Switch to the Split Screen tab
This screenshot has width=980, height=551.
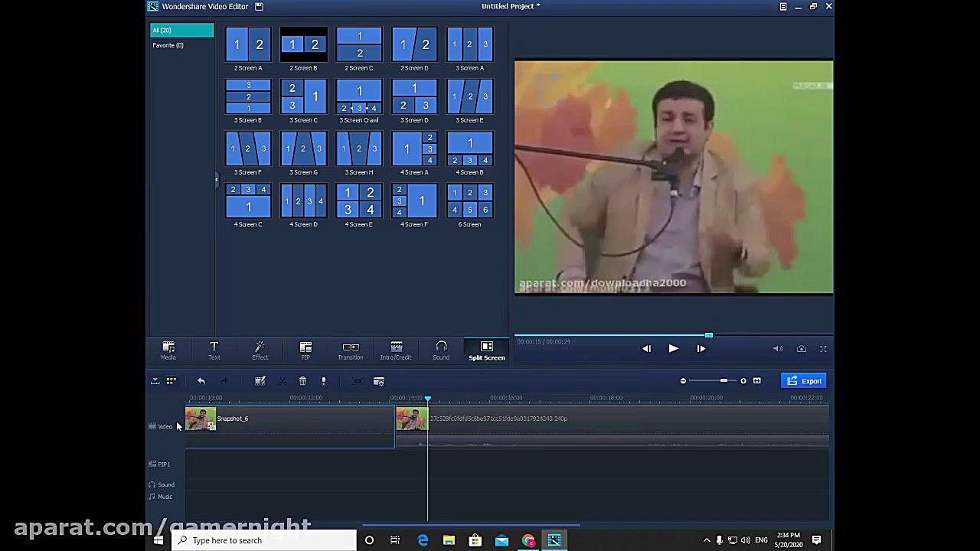486,350
